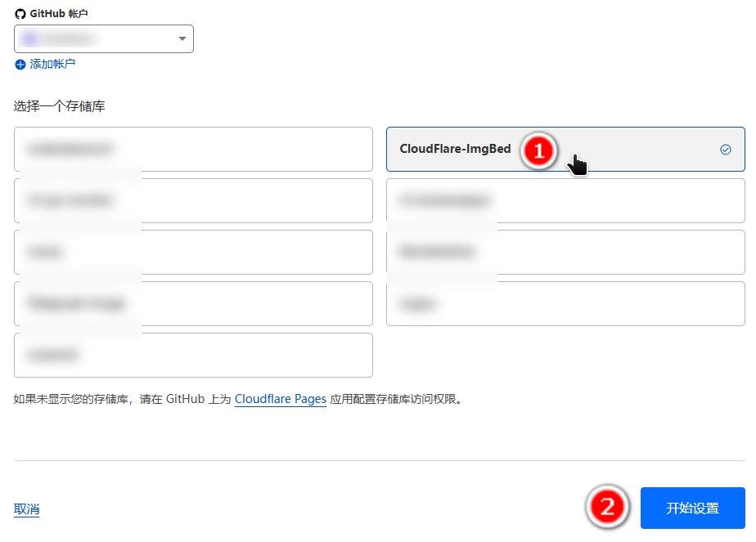Select the bottom repository in the right column
This screenshot has width=756, height=542.
click(565, 303)
